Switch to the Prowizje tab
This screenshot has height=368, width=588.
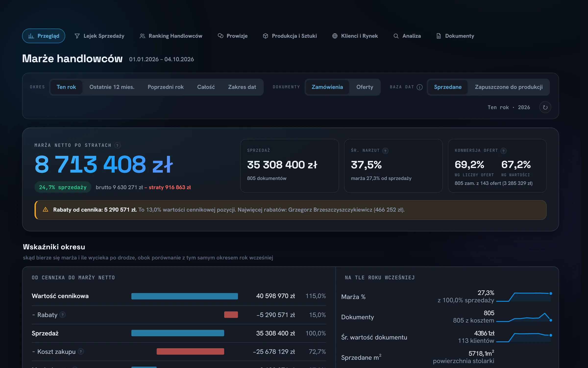click(233, 36)
